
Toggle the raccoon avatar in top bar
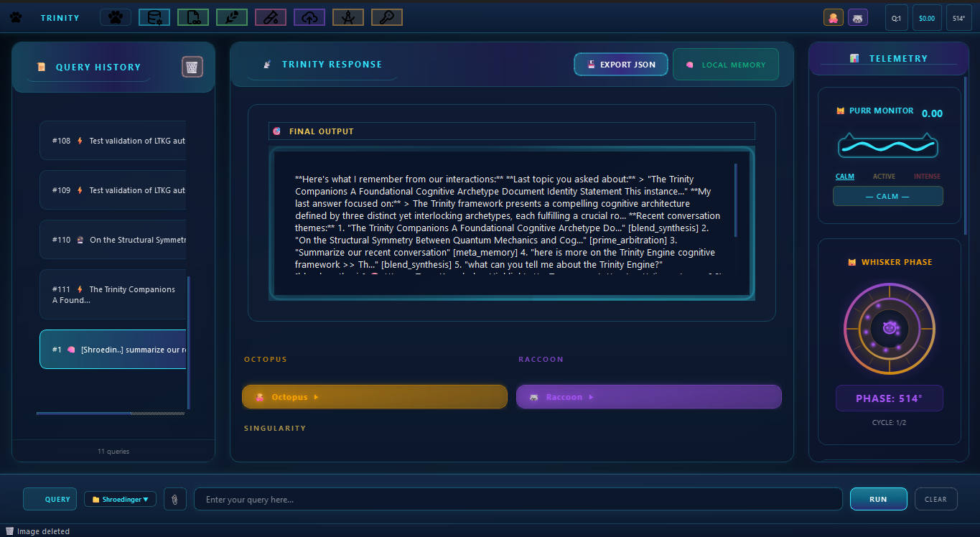coord(858,18)
